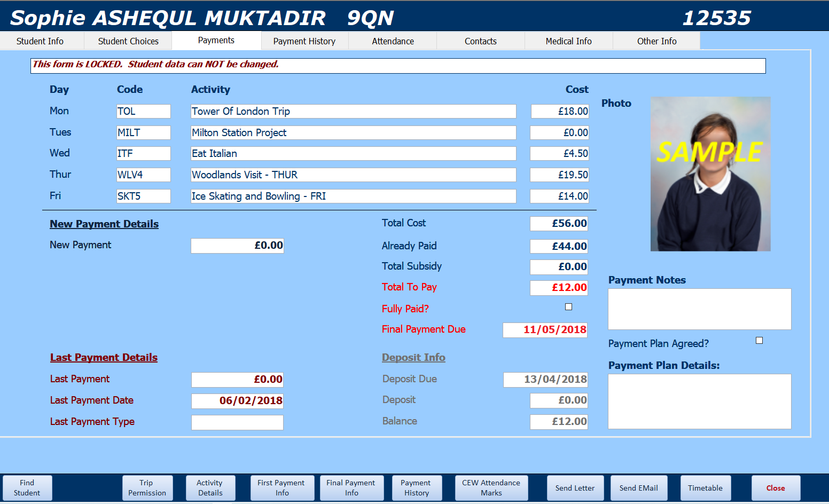
Task: Open Final Payment Info
Action: pyautogui.click(x=351, y=488)
